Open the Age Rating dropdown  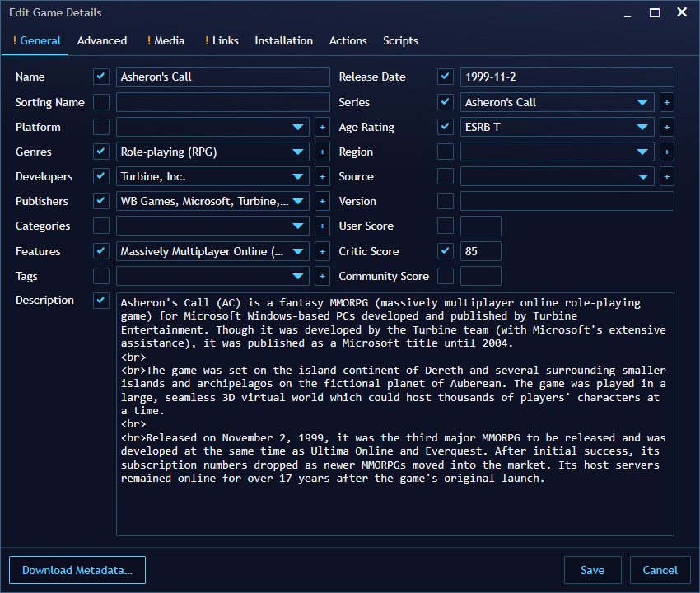(645, 127)
